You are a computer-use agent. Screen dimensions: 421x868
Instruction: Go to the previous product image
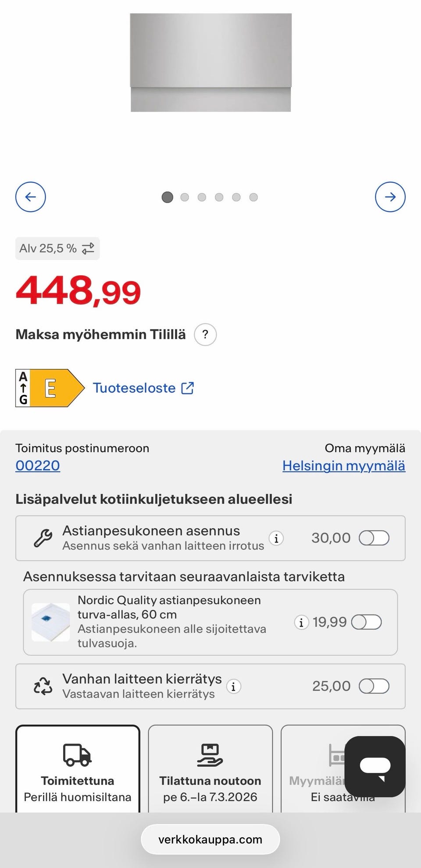[31, 197]
